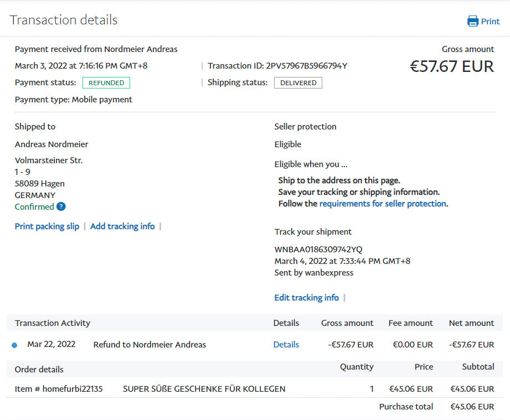
Task: Click the Print text link
Action: click(x=490, y=22)
